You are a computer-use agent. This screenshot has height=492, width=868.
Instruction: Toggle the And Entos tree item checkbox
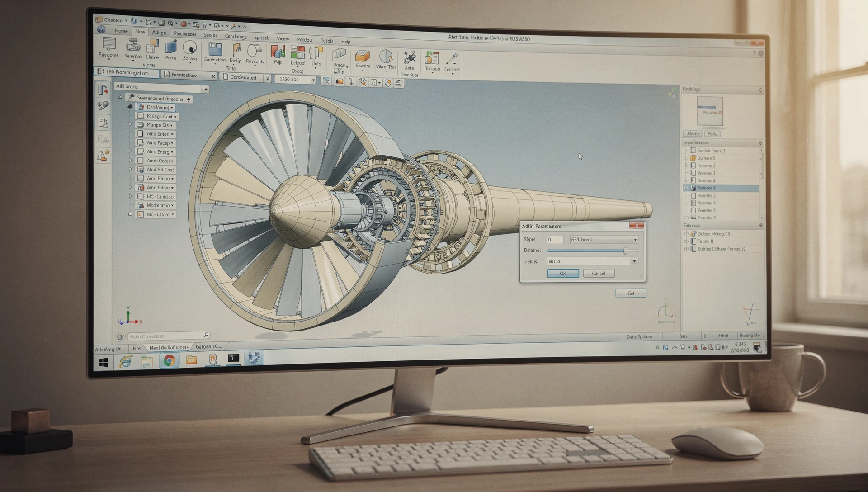[141, 134]
